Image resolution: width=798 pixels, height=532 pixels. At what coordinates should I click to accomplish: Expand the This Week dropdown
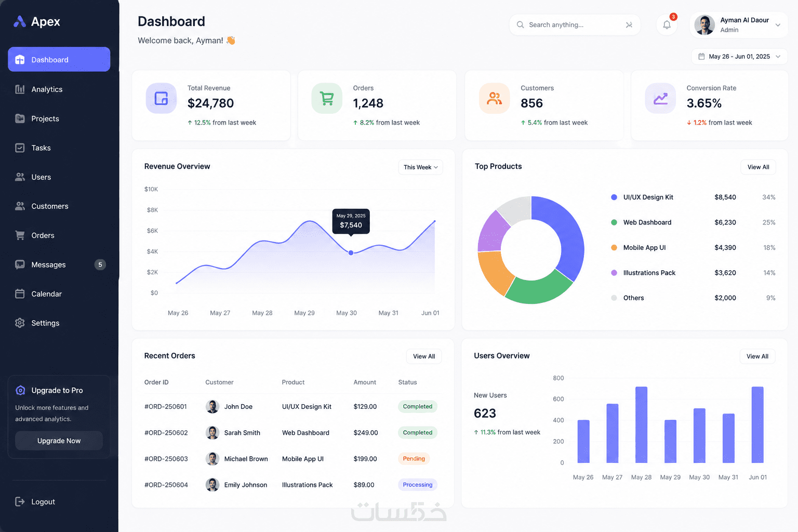pyautogui.click(x=421, y=167)
